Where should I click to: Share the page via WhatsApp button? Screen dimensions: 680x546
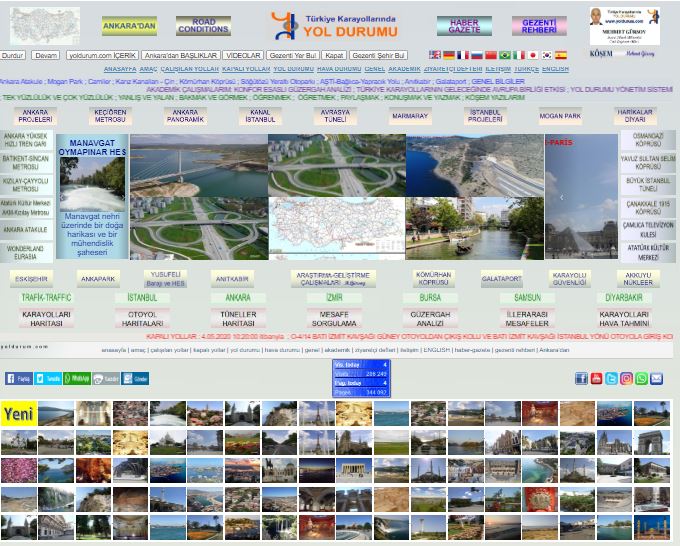pos(77,379)
